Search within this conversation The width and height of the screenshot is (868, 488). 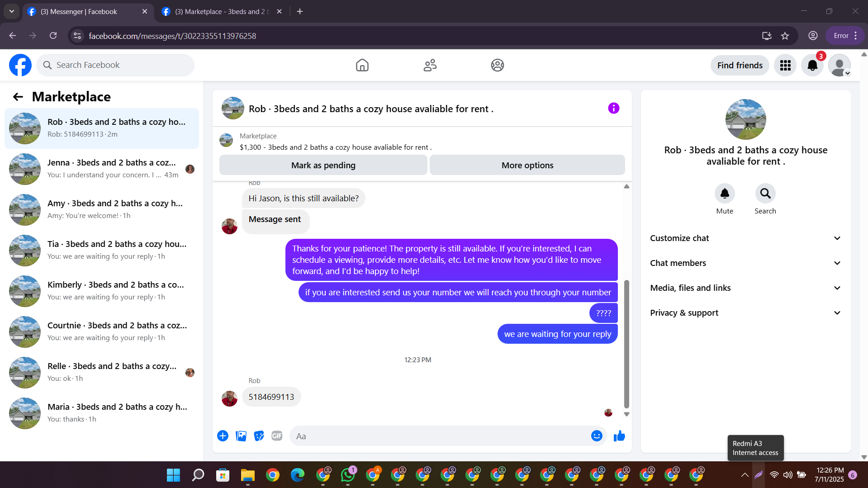[x=765, y=194]
